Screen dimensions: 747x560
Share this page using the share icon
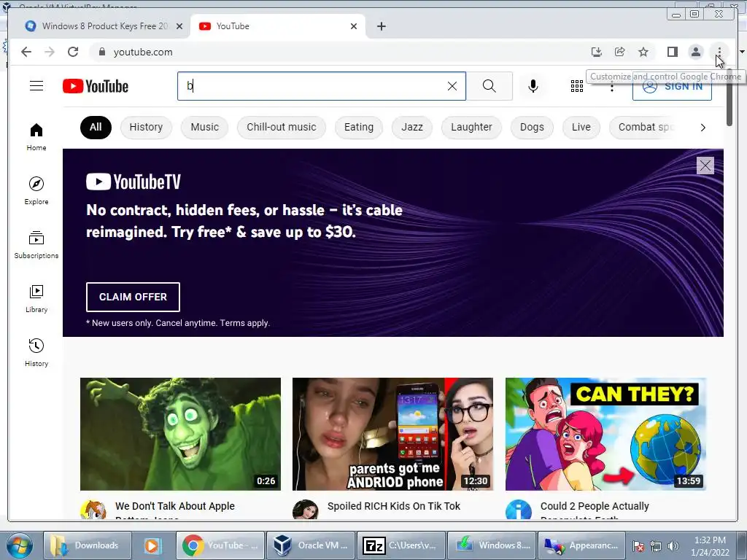tap(620, 52)
